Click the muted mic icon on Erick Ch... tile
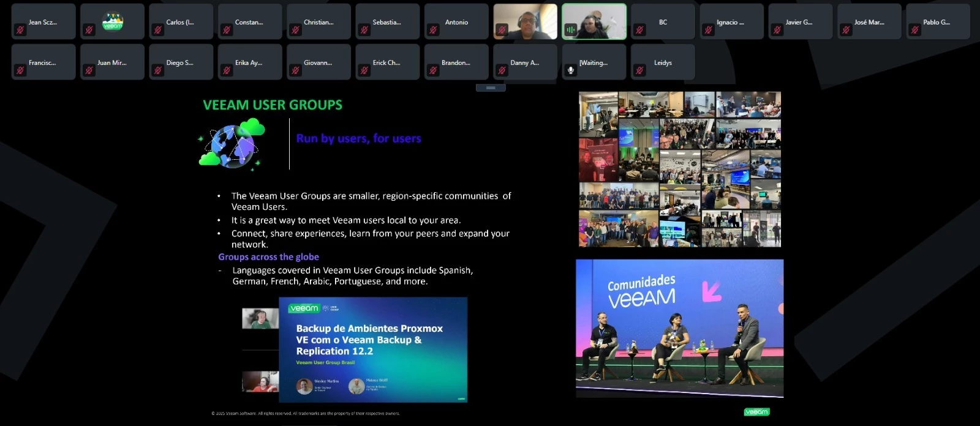Screen dimensions: 980x426 364,70
